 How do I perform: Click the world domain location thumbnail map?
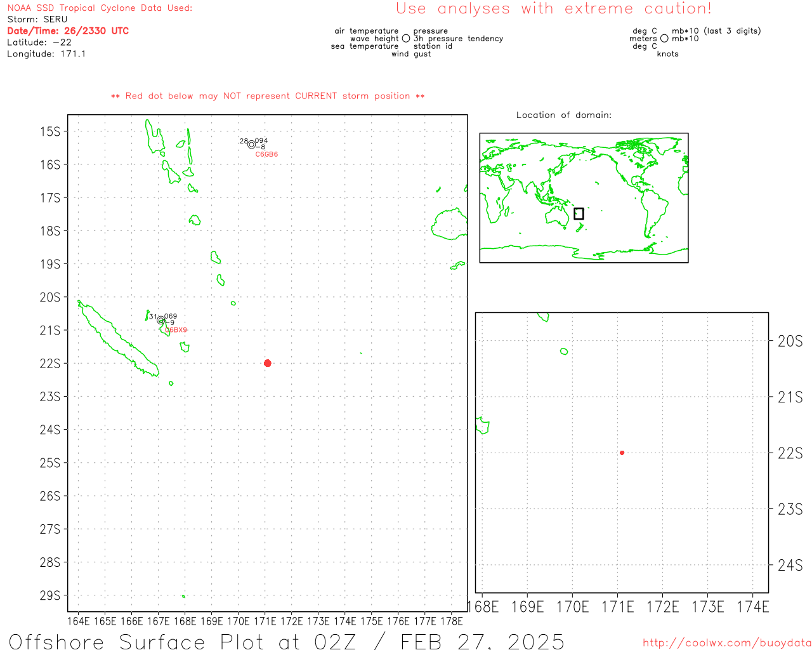pyautogui.click(x=584, y=198)
